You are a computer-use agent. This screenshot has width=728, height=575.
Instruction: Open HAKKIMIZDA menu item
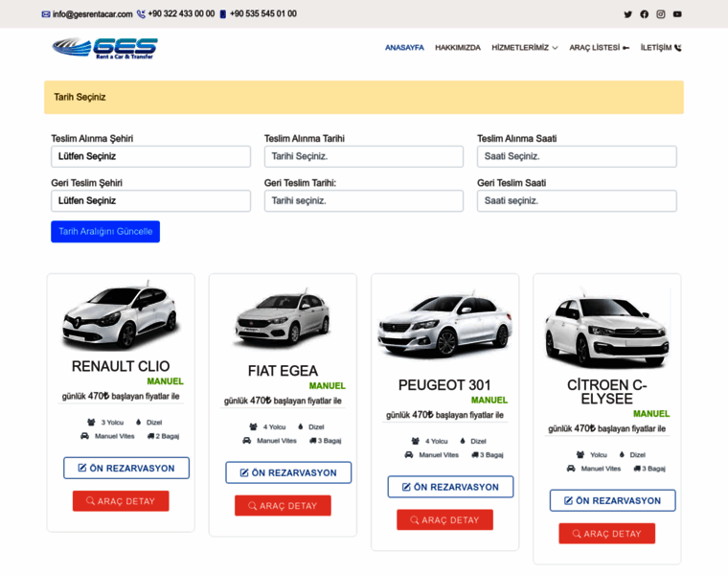tap(458, 48)
